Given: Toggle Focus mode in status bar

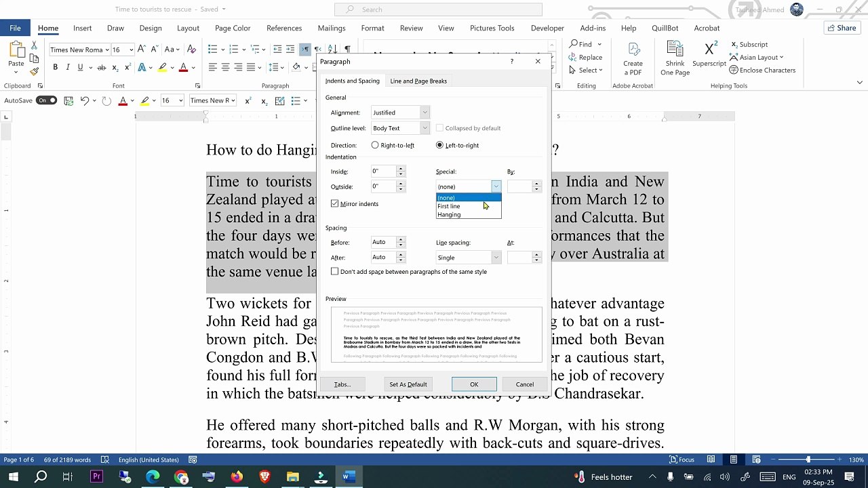Looking at the screenshot, I should pyautogui.click(x=682, y=460).
